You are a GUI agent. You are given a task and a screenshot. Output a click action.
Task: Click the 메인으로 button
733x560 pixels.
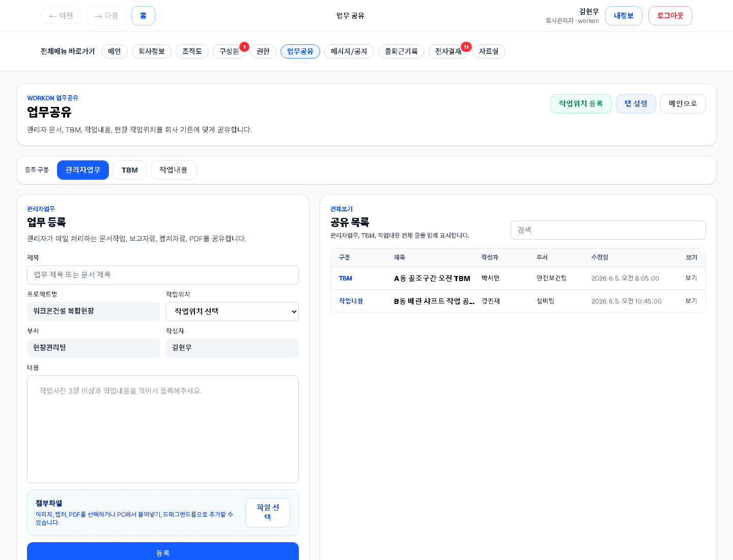(x=683, y=104)
